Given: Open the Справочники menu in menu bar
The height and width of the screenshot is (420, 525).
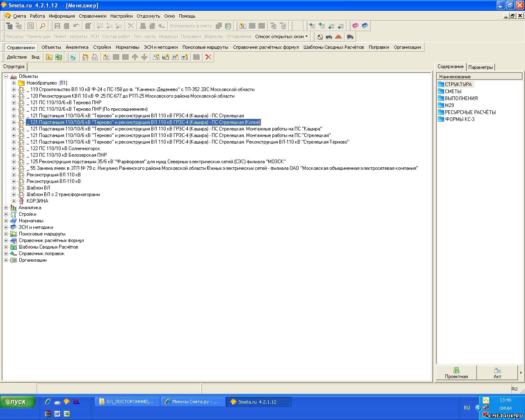Looking at the screenshot, I should [x=93, y=16].
